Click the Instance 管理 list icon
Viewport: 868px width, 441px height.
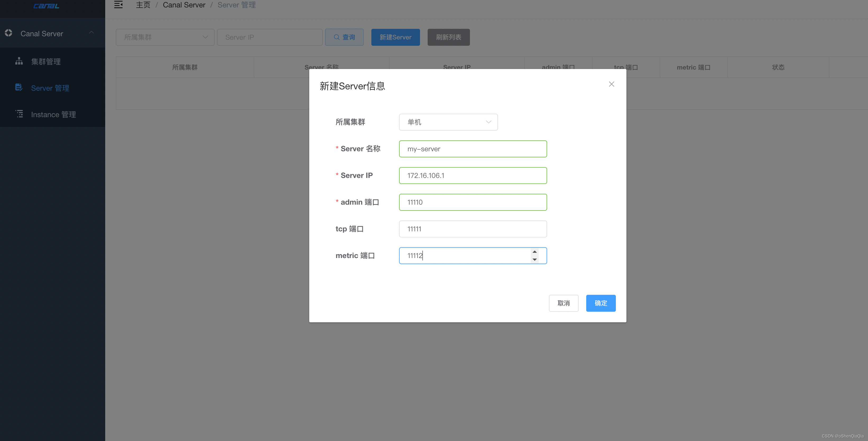(x=20, y=114)
